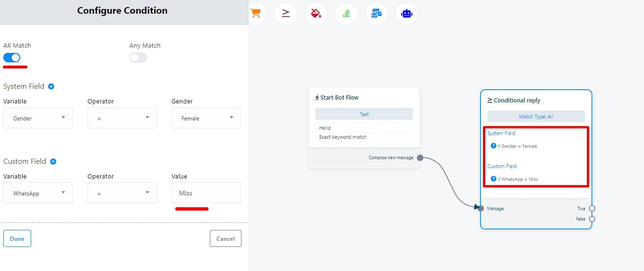The image size is (644, 271).
Task: Open the WhatsApp variable dropdown
Action: [38, 193]
